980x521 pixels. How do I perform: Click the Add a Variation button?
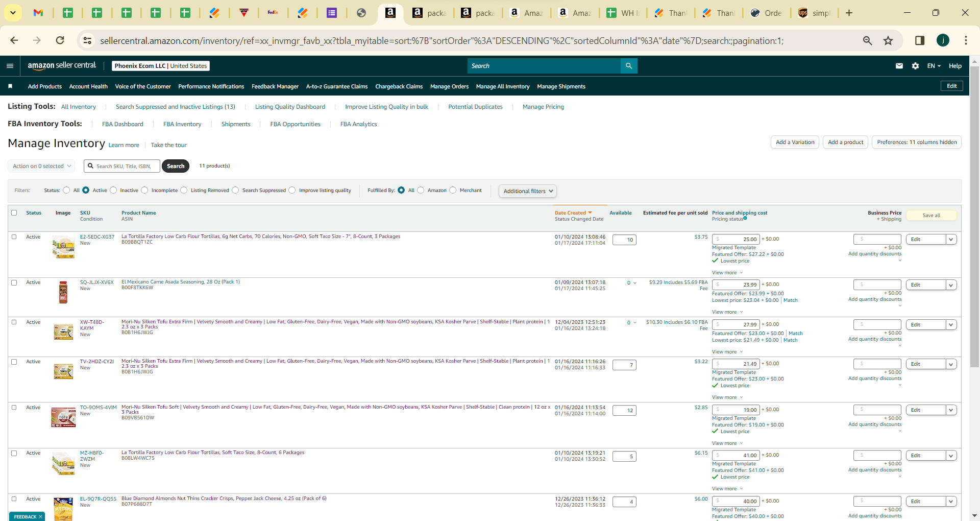[795, 142]
